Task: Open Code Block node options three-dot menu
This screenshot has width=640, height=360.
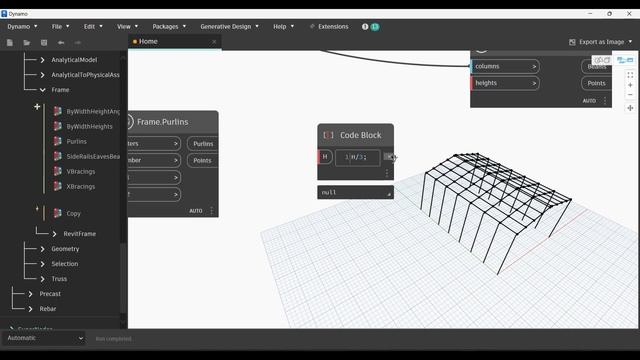Action: 387,173
